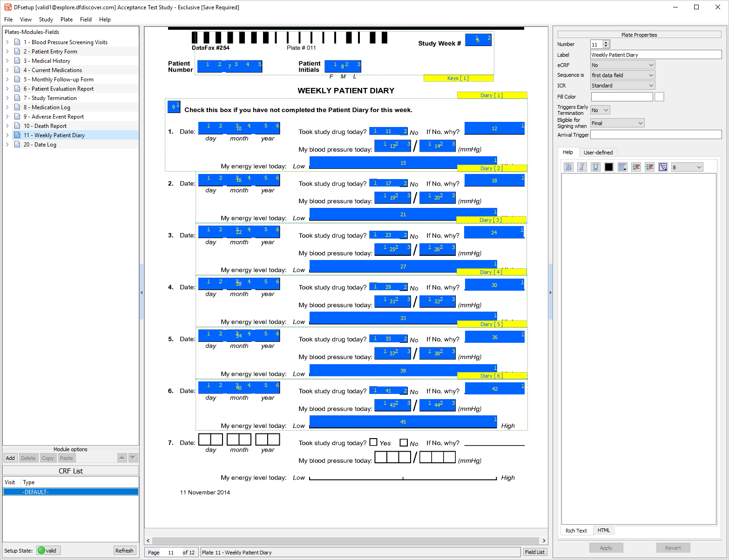Click the move module up arrow
This screenshot has width=729, height=560.
point(122,458)
